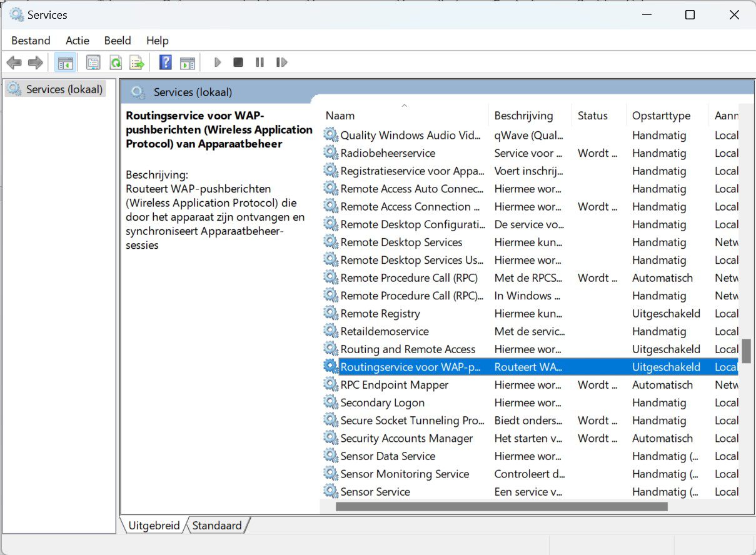
Task: Click the Export List toolbar icon
Action: point(137,62)
